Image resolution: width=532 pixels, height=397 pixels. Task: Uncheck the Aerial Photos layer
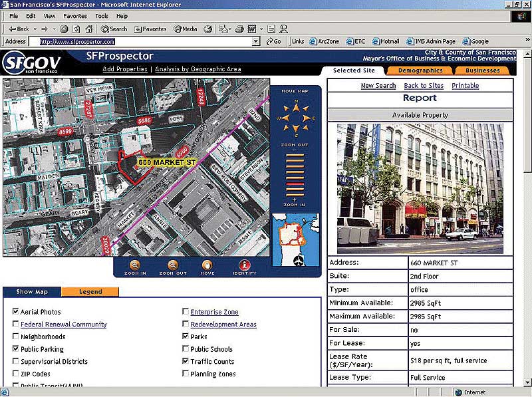pos(15,311)
